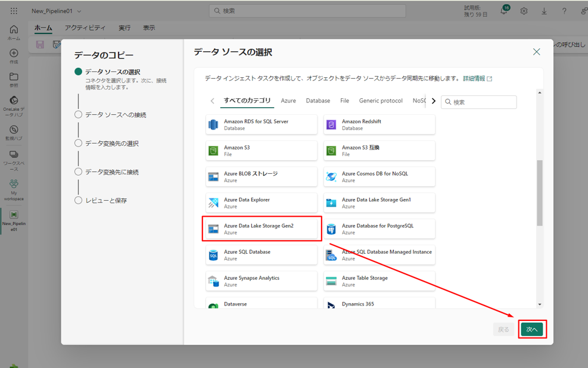Open the app launcher waffle icon

point(14,11)
